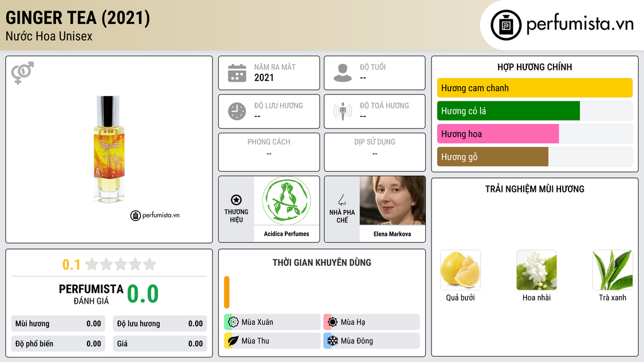Image resolution: width=644 pixels, height=362 pixels.
Task: Select the Quả bưởi note image
Action: [460, 270]
